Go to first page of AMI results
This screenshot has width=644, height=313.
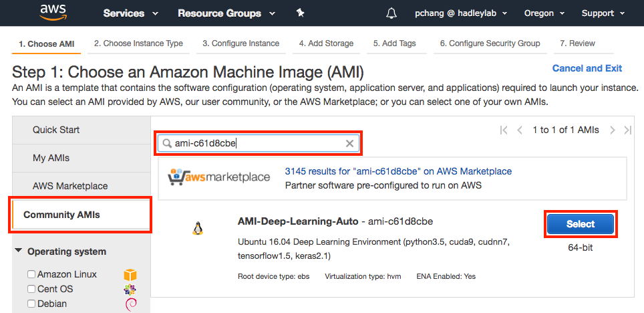(x=504, y=130)
